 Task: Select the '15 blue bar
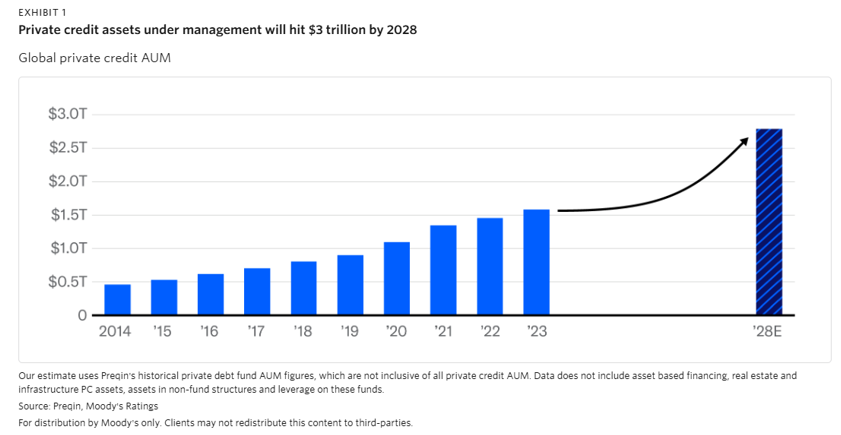pyautogui.click(x=164, y=297)
